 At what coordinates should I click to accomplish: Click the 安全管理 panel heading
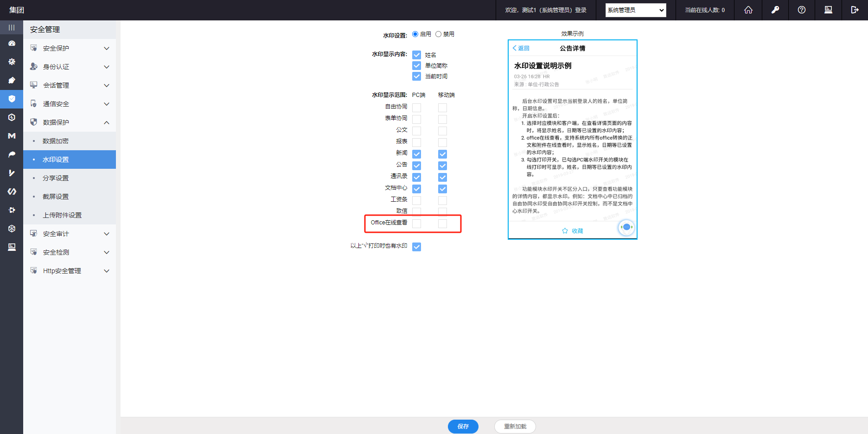point(45,30)
